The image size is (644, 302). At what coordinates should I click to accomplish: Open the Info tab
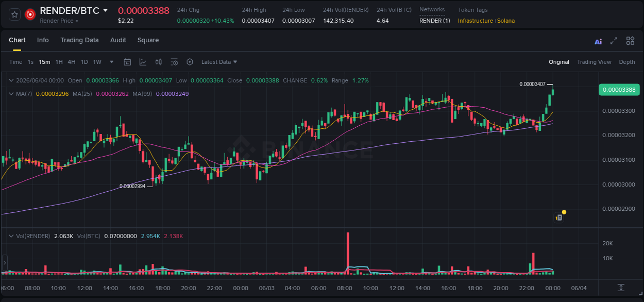click(43, 40)
